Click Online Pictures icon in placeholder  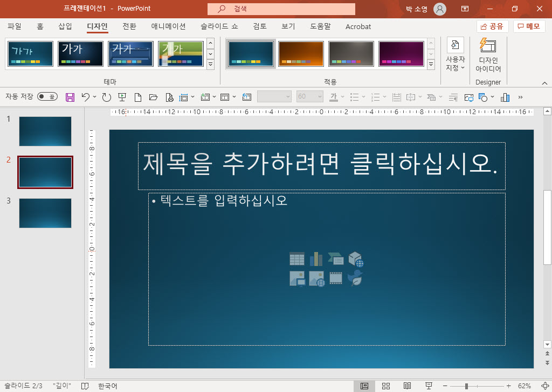[316, 278]
